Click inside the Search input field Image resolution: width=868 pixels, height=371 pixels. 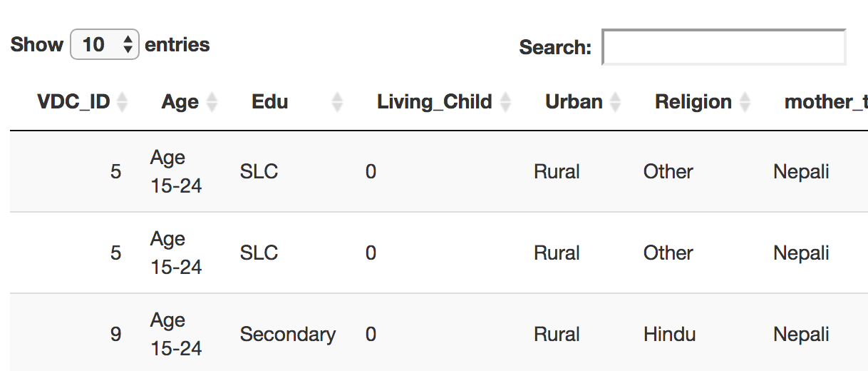723,47
